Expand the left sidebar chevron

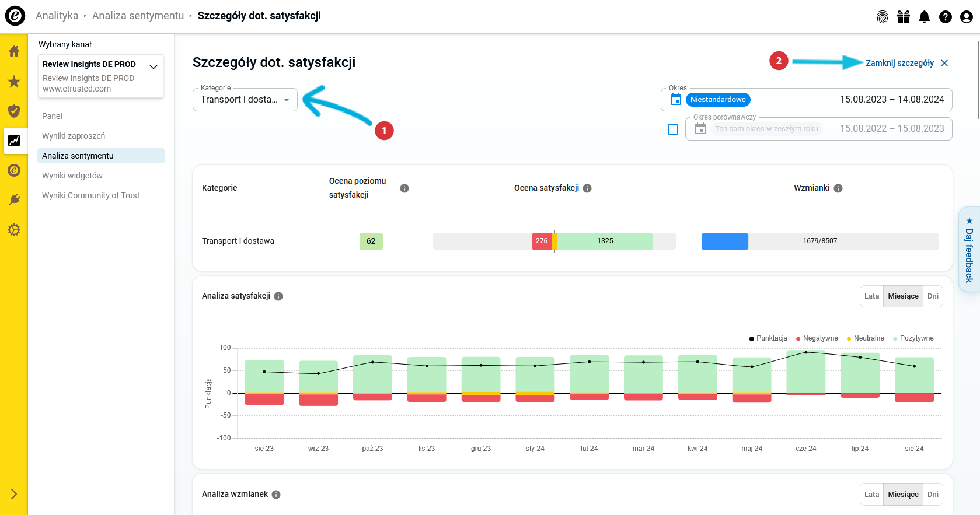pos(14,494)
